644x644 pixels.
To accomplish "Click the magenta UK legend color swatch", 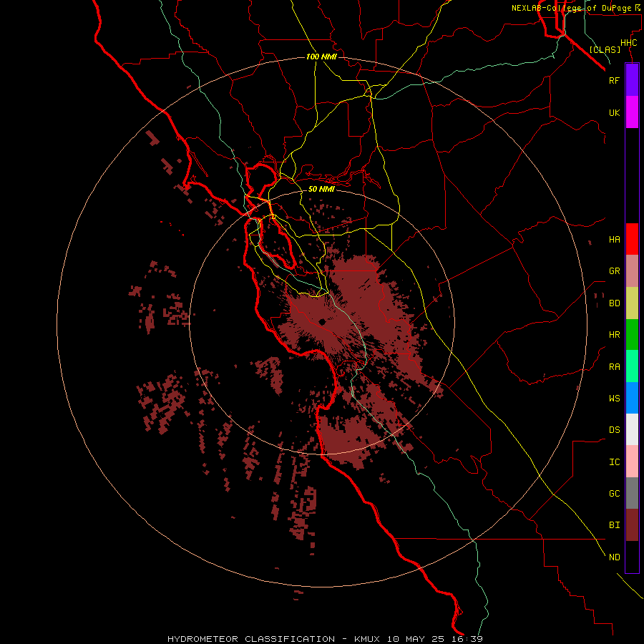I will coord(632,112).
